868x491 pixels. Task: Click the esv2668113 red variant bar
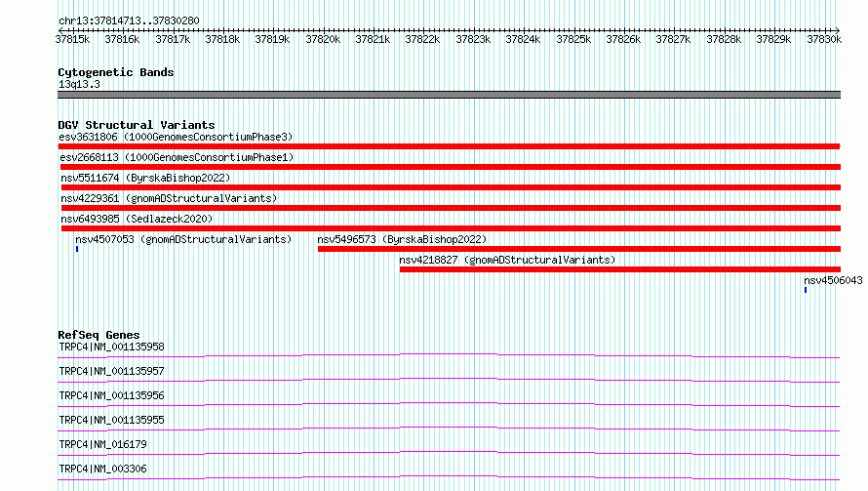click(450, 167)
